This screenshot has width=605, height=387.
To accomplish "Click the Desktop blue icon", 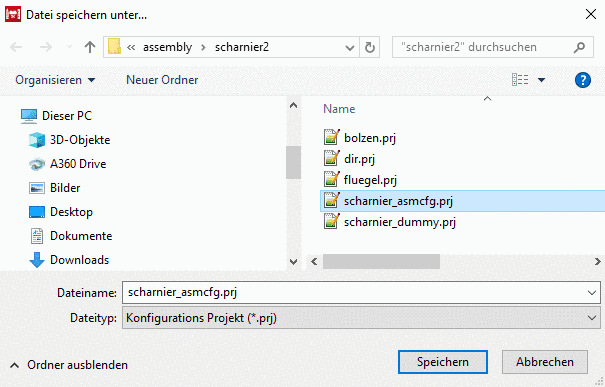I will 37,212.
